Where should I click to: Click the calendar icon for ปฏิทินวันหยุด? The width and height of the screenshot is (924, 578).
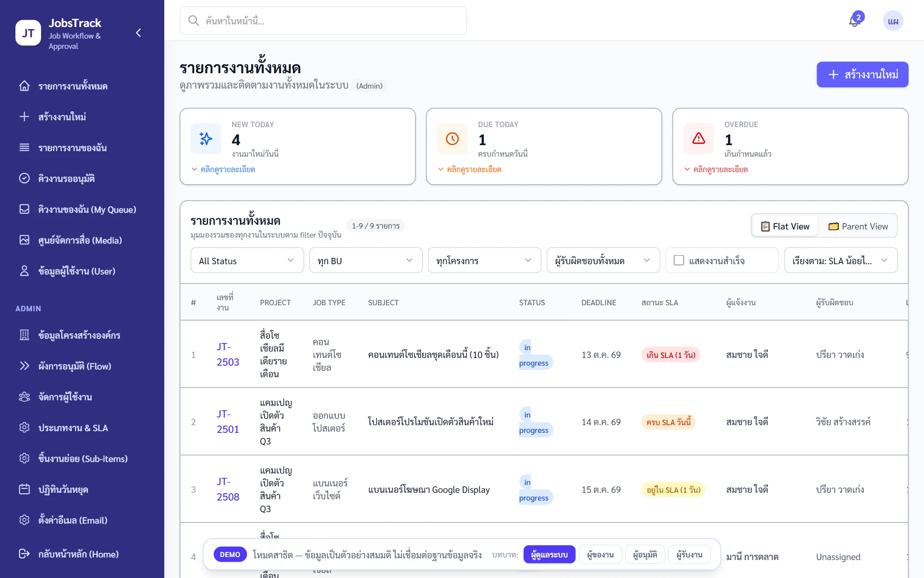coord(24,489)
